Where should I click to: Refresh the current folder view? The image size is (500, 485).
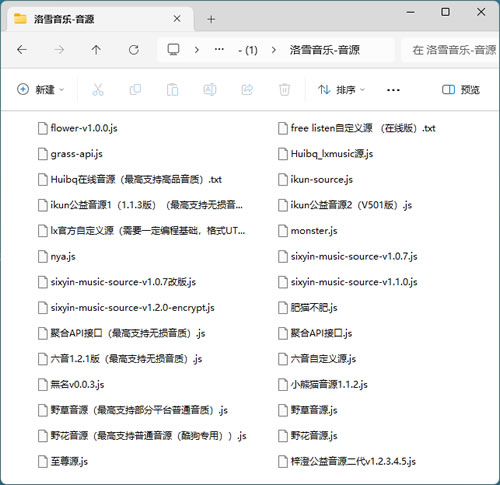tap(134, 50)
